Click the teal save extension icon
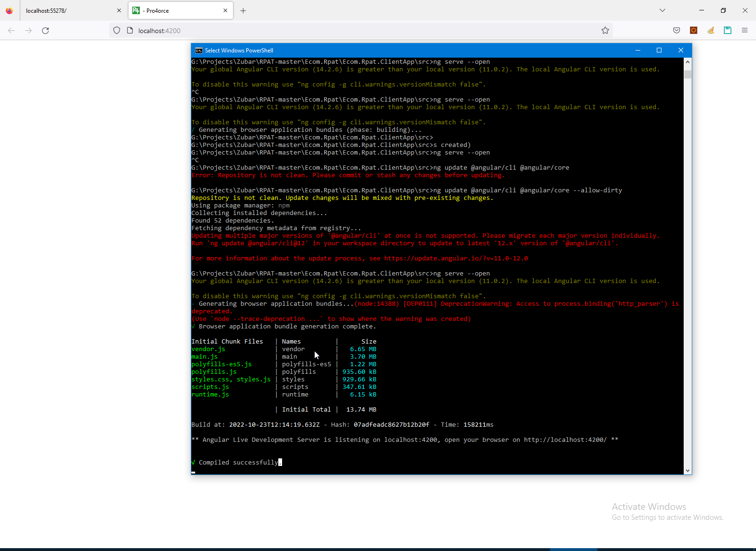The height and width of the screenshot is (551, 756). 728,30
